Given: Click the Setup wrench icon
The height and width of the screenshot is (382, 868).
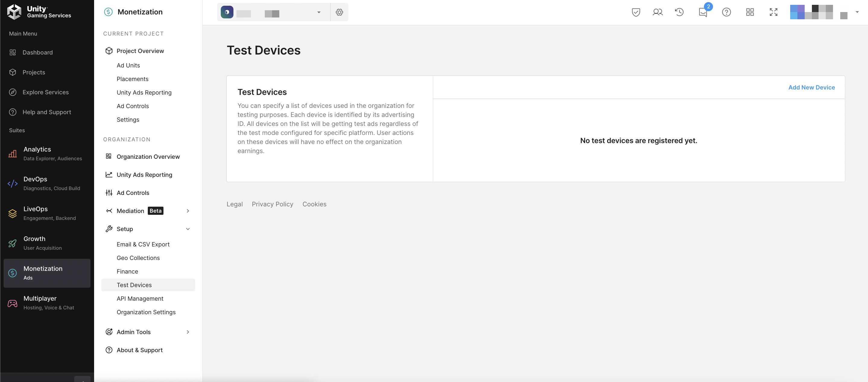Looking at the screenshot, I should (109, 229).
